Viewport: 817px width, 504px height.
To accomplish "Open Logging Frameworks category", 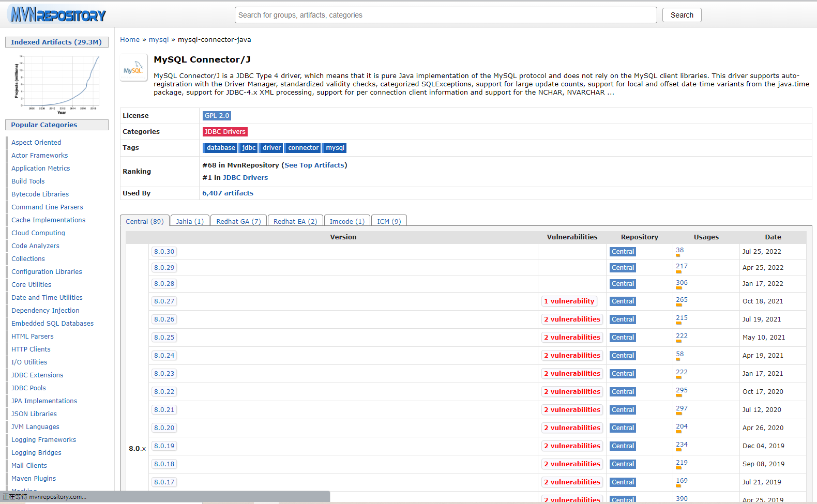I will 44,440.
